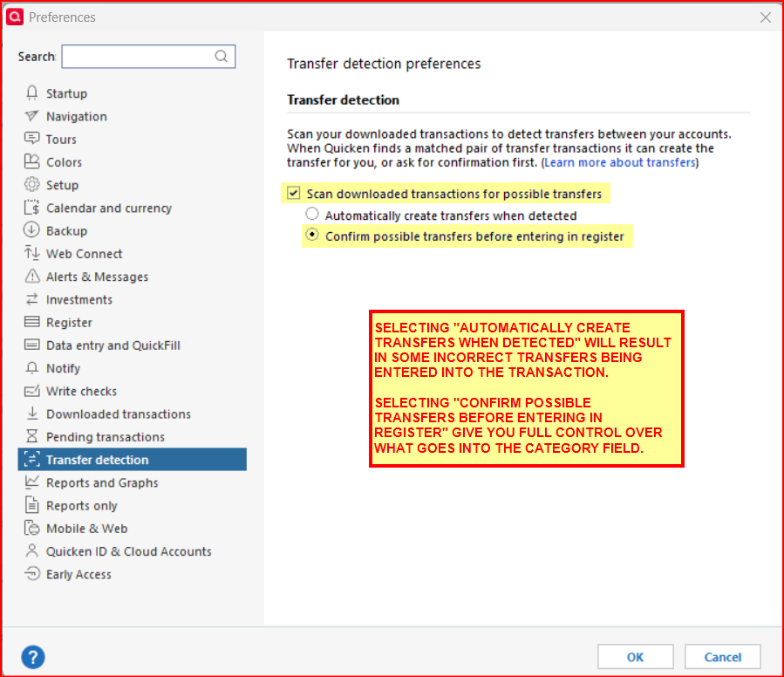Click the Register list icon
The image size is (784, 677).
[32, 322]
